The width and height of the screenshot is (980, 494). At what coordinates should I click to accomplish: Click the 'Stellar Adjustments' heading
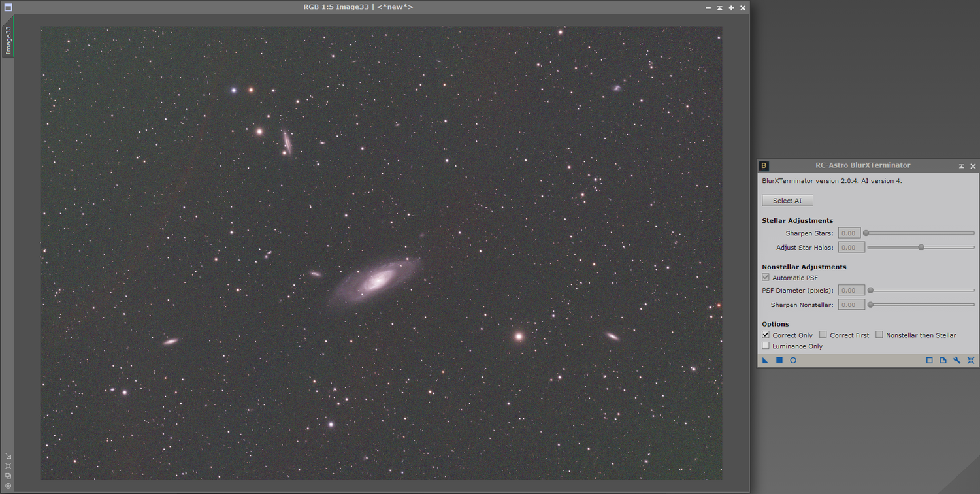[x=797, y=221]
